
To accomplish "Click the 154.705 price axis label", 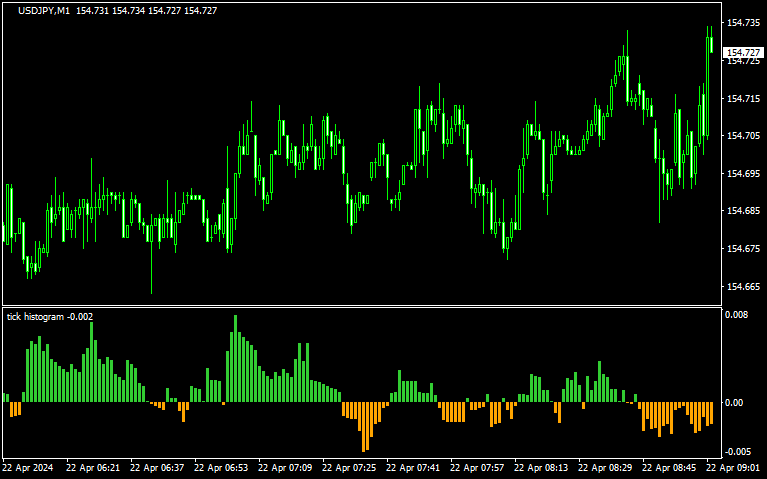I will [x=744, y=136].
